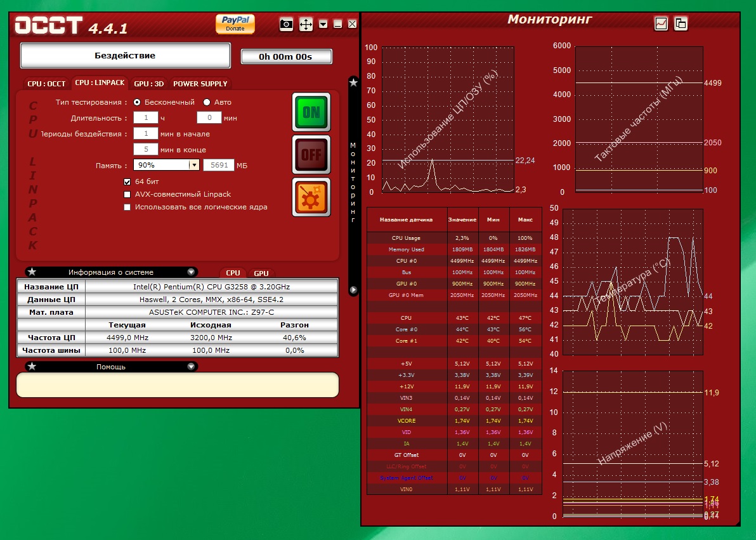Open test settings orange gear icon
756x540 pixels.
[x=311, y=197]
